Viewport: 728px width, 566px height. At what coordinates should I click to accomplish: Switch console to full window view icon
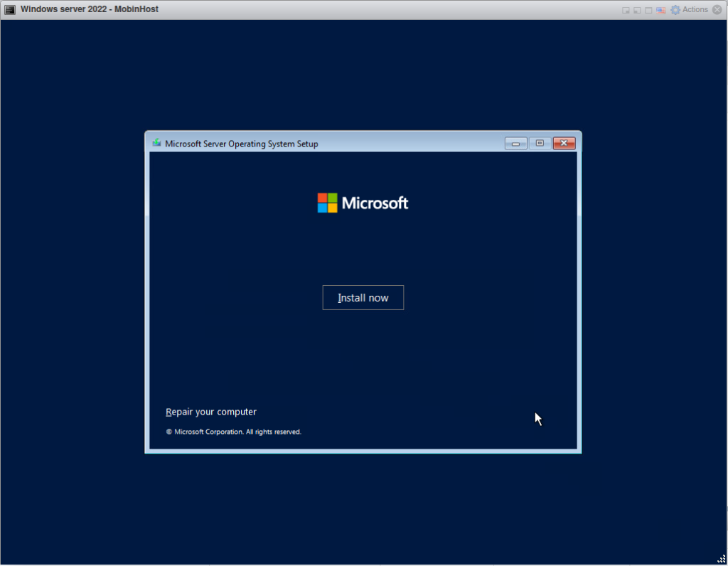pyautogui.click(x=648, y=10)
